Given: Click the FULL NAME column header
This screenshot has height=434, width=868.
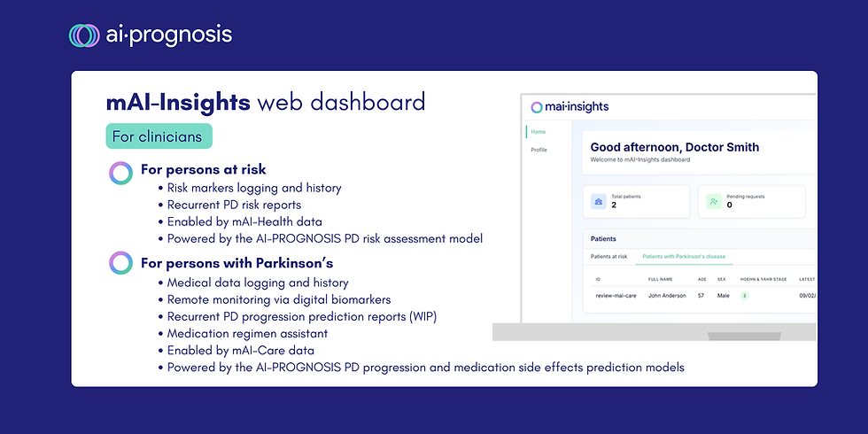Looking at the screenshot, I should coord(660,280).
